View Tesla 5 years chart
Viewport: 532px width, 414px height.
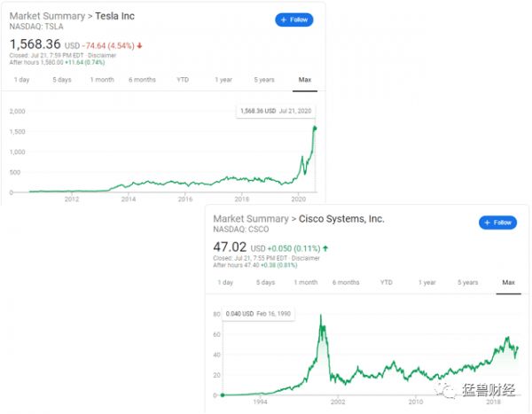point(264,80)
